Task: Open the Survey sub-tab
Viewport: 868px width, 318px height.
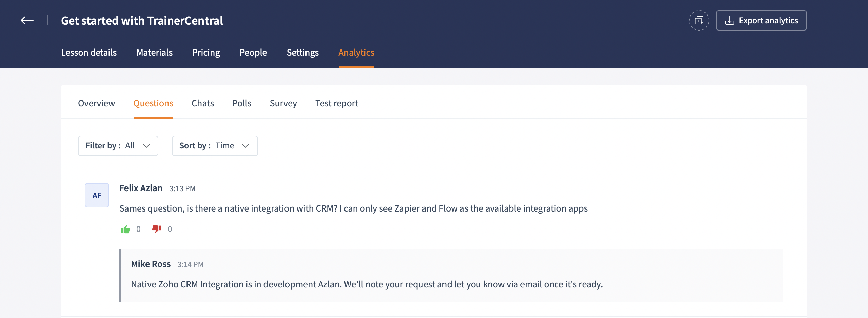Action: pos(283,103)
